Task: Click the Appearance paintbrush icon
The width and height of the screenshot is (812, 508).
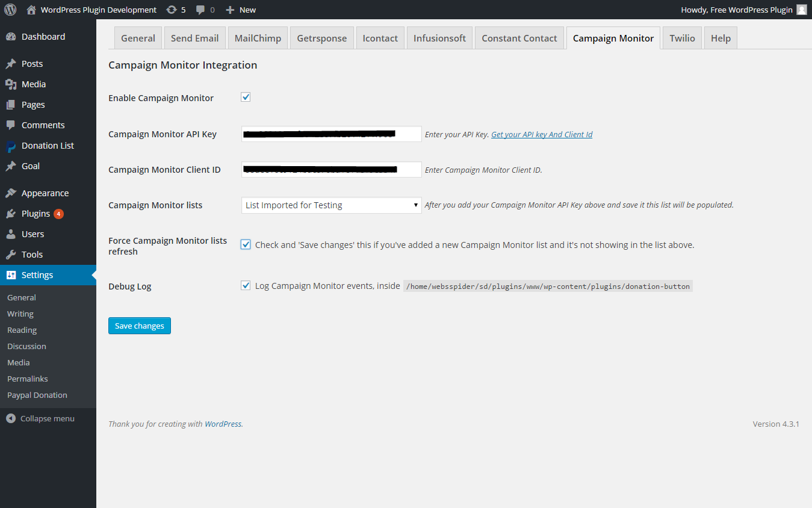Action: [x=11, y=193]
